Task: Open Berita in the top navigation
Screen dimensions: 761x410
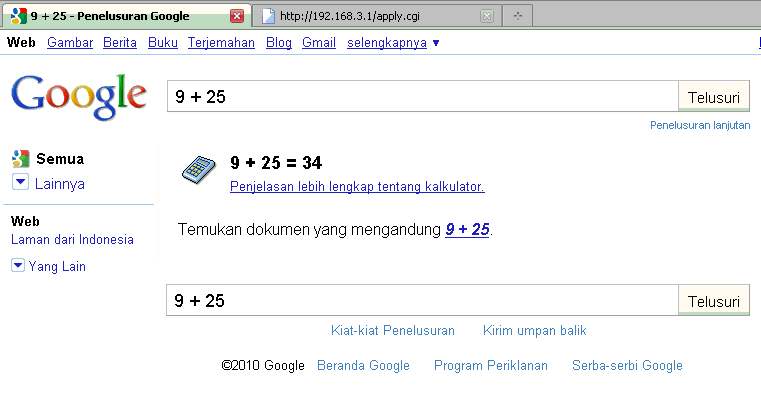Action: pyautogui.click(x=120, y=43)
